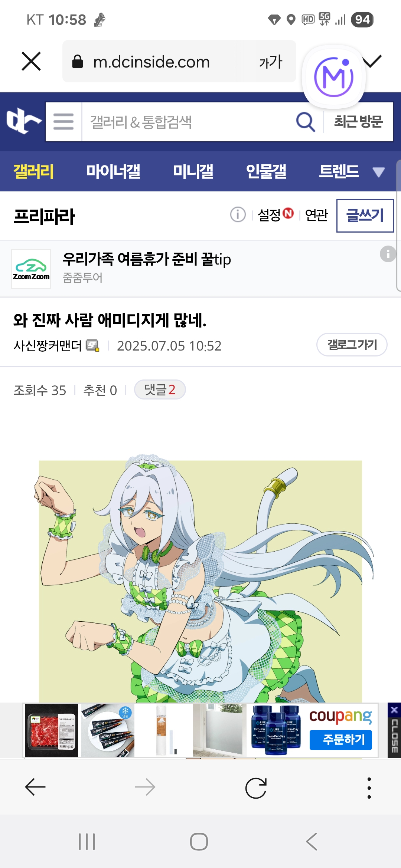Open 갤로그가기 button
The image size is (401, 868).
tap(352, 345)
